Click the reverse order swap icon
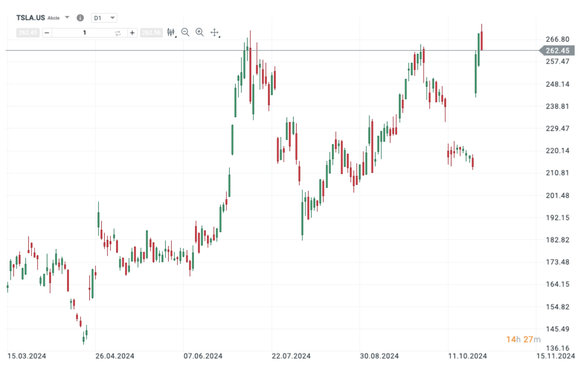588x368 pixels. pos(118,33)
